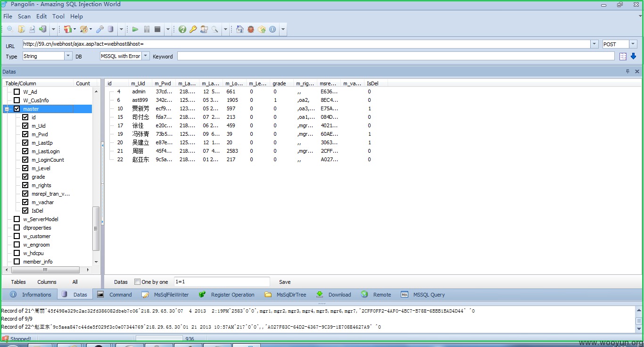Uncheck the m_LastIp column checkbox

[25, 143]
